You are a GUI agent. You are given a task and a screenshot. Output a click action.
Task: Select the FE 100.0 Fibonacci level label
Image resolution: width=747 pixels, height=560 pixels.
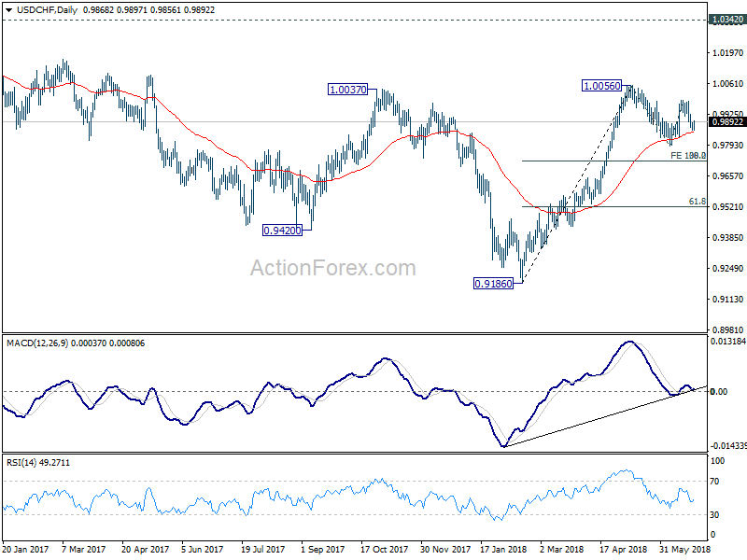688,155
